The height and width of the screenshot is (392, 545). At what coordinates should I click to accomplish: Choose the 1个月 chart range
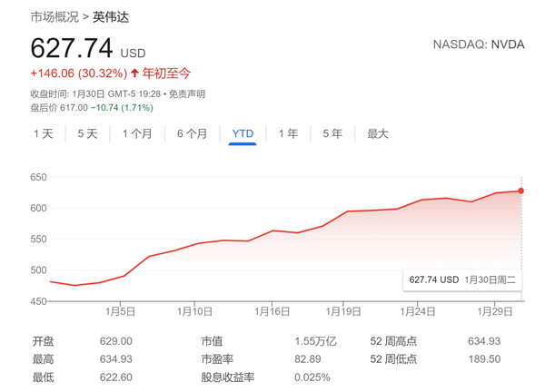coord(136,133)
